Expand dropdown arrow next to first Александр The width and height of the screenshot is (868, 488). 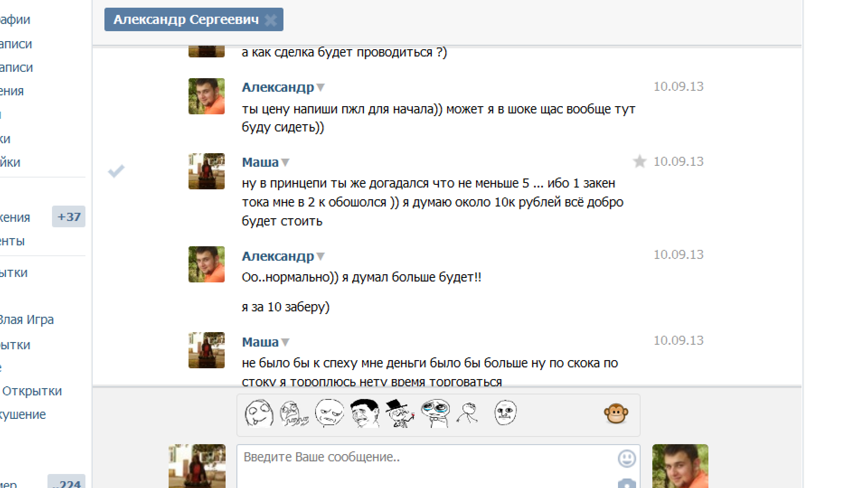(321, 87)
